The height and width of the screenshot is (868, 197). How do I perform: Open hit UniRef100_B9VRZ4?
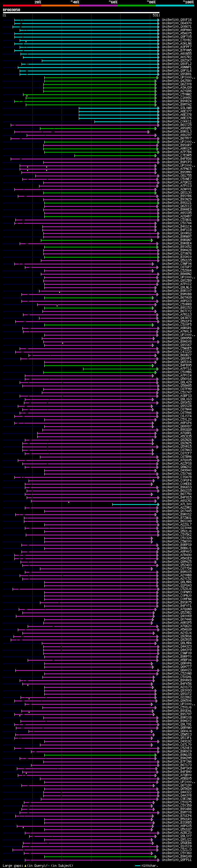177,101
